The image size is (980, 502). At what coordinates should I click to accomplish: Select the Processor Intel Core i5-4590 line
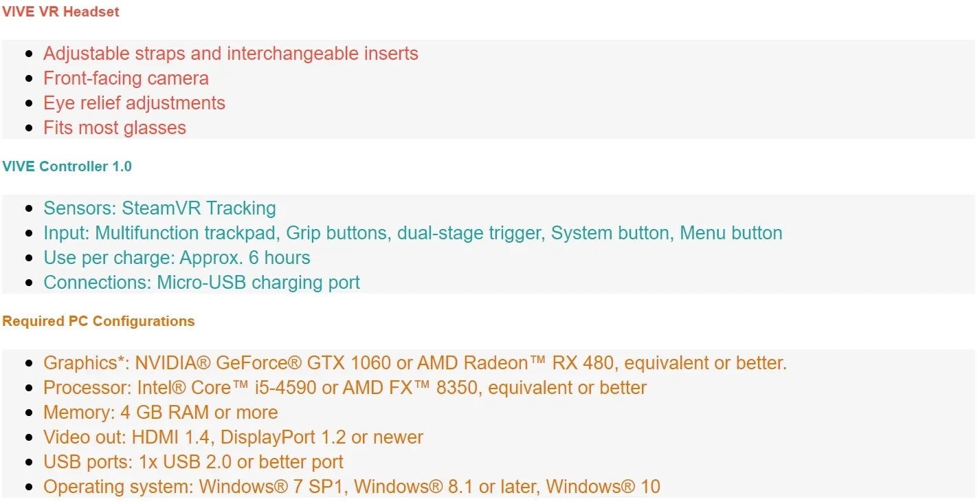[x=345, y=388]
